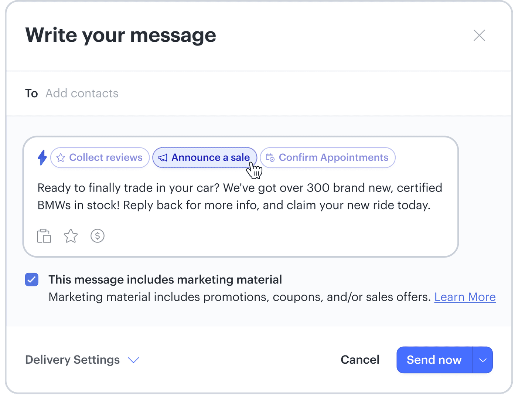Click the Send now button
The image size is (532, 418).
[434, 360]
